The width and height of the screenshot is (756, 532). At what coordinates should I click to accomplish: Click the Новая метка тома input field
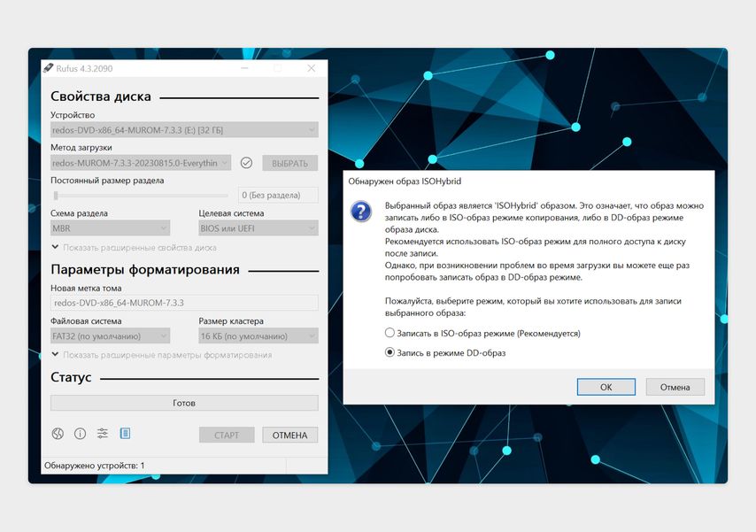(184, 303)
